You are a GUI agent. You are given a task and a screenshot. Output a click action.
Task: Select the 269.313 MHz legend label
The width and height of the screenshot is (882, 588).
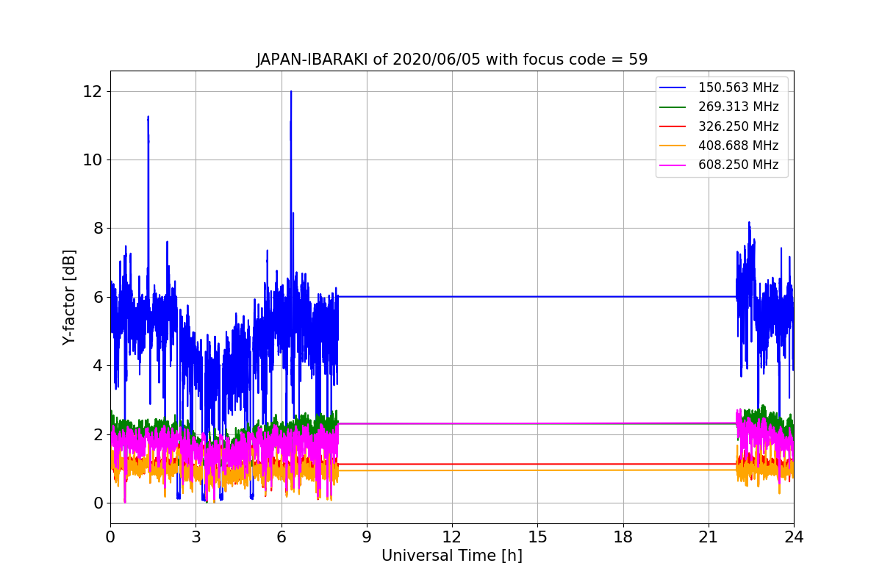click(x=738, y=107)
